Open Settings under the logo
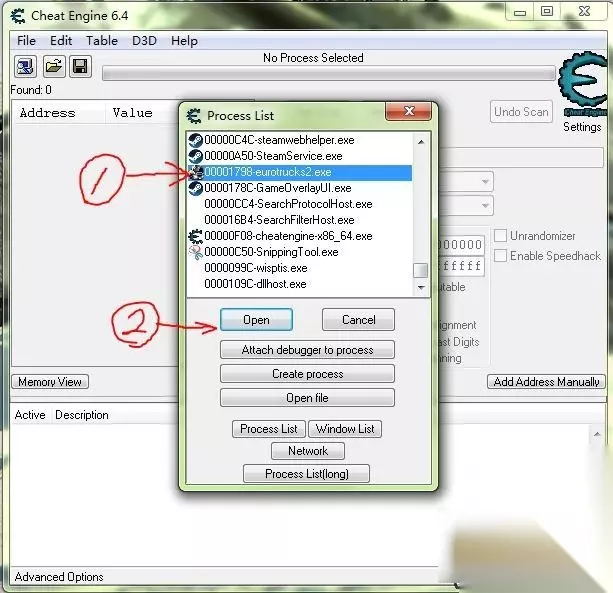The width and height of the screenshot is (613, 593). click(582, 127)
